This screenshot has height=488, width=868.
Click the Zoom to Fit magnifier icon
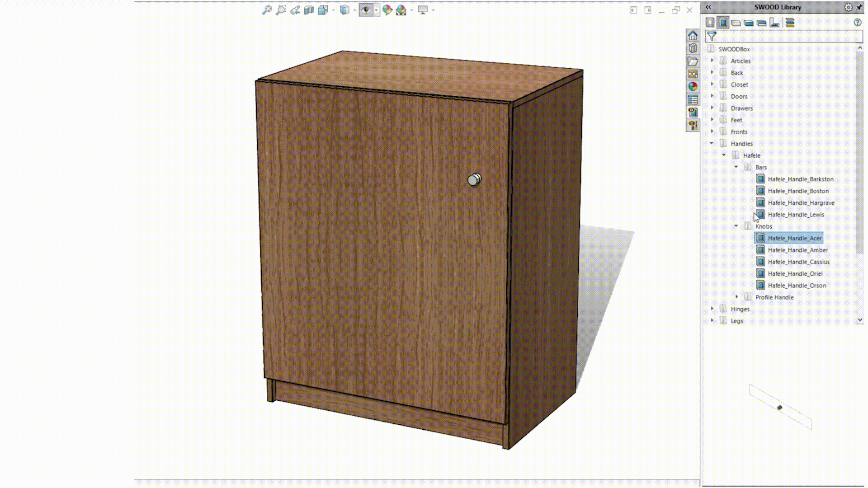tap(267, 10)
